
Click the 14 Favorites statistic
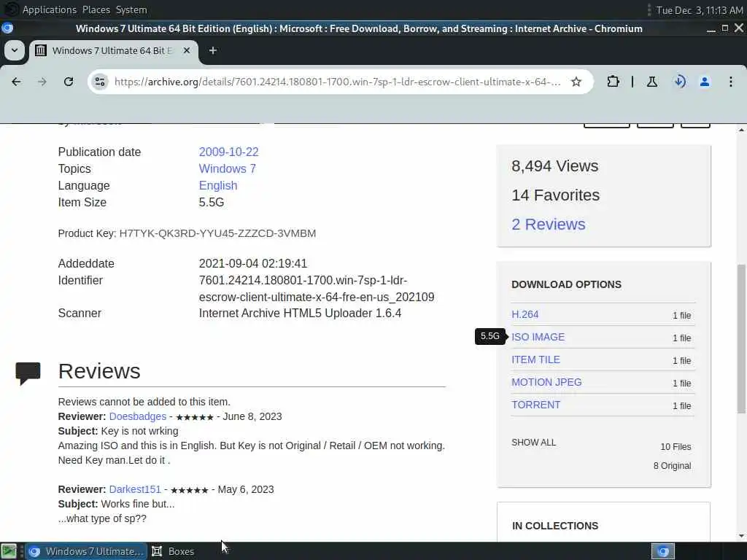555,195
